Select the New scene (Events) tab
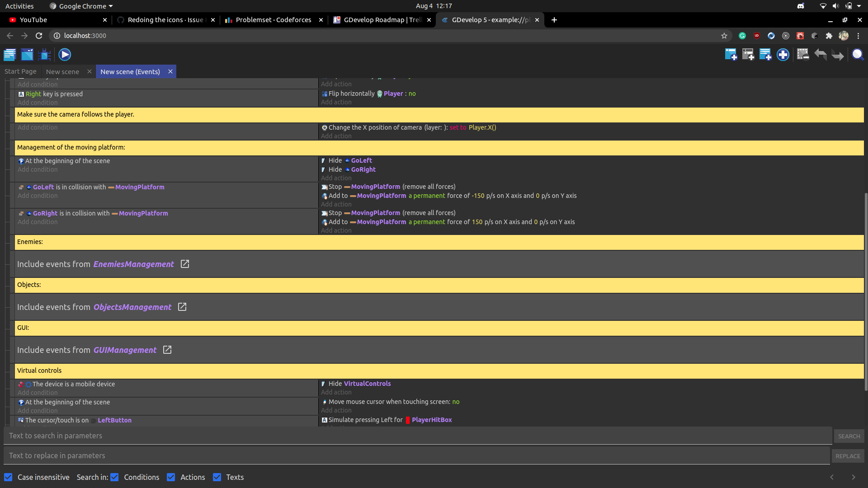The height and width of the screenshot is (488, 868). 130,71
